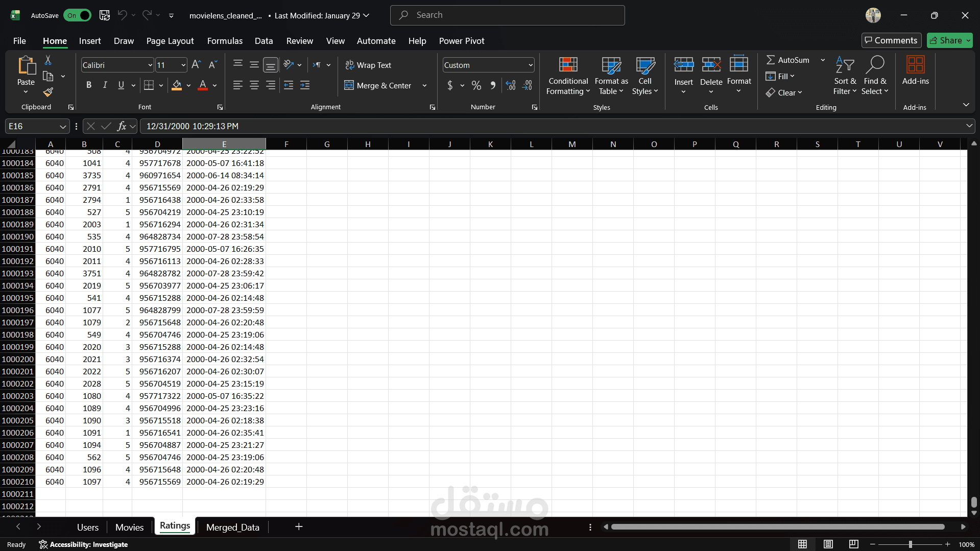This screenshot has height=551, width=980.
Task: Toggle Align Left
Action: pos(237,85)
